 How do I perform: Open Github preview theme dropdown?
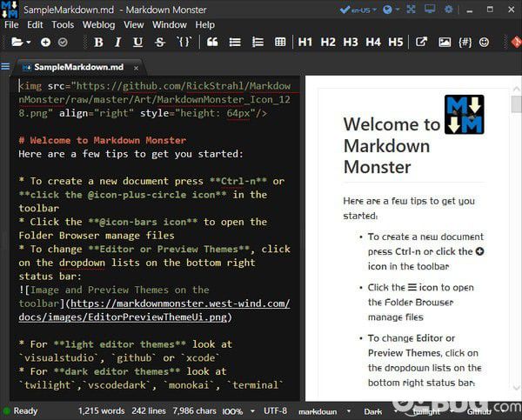coord(486,412)
